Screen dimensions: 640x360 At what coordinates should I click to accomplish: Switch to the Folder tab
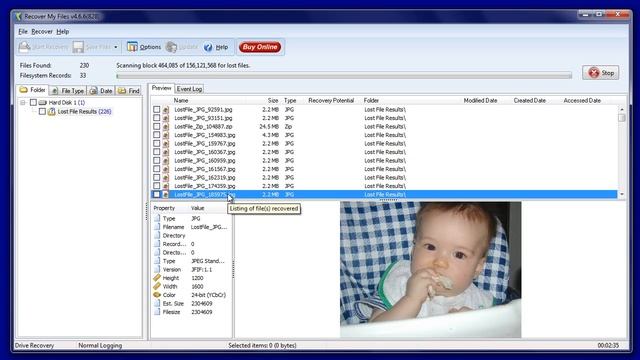coord(33,90)
